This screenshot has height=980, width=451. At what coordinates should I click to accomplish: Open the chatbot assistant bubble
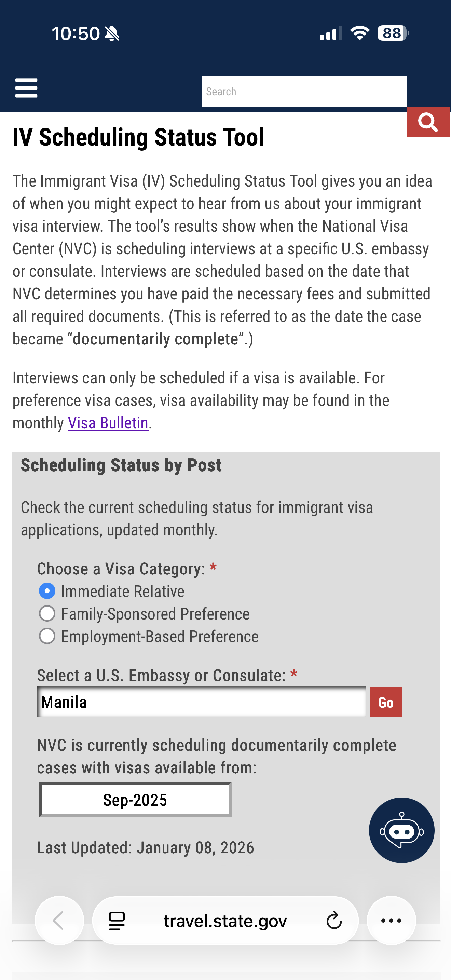tap(401, 830)
